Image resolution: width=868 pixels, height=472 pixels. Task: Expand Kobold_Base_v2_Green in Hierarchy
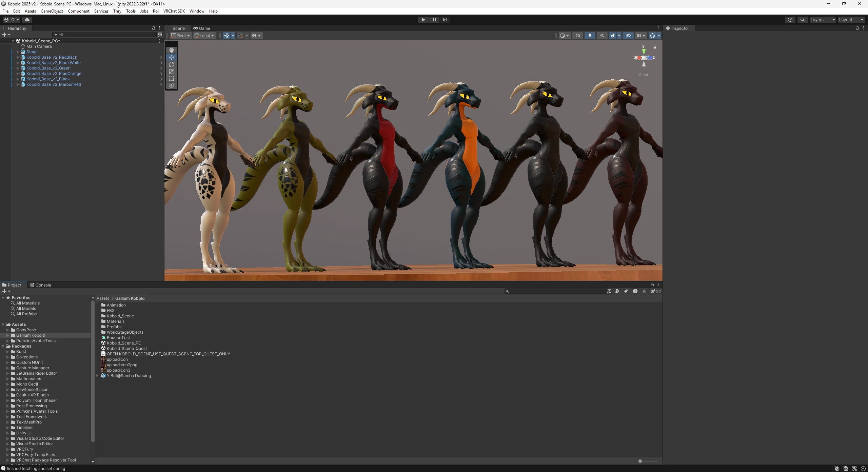(18, 68)
